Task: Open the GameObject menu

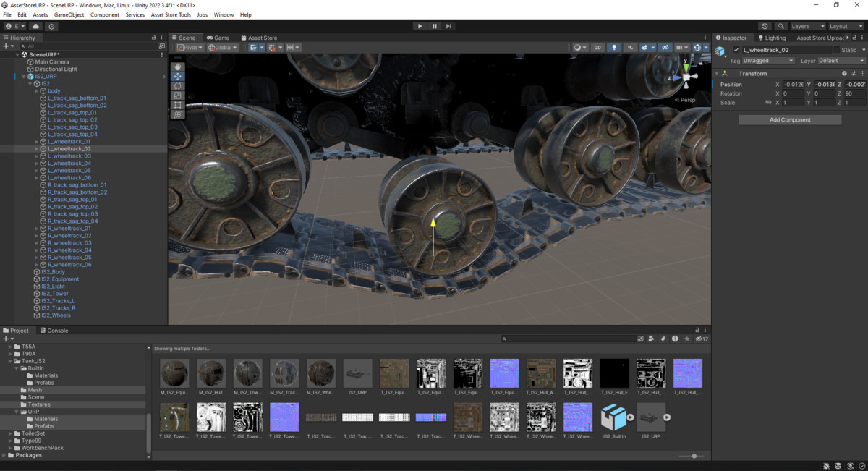Action: (x=69, y=14)
